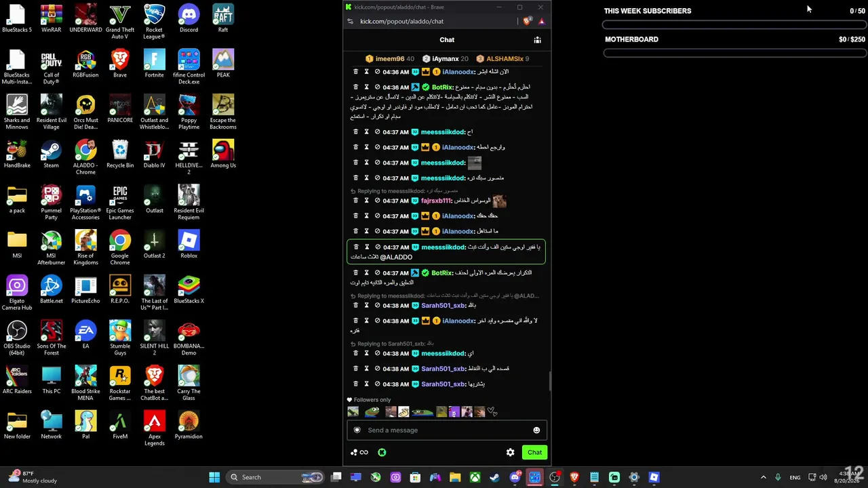Open ALSHAMSIx leaderboard entry
Viewport: 868px width, 488px height.
click(x=502, y=59)
